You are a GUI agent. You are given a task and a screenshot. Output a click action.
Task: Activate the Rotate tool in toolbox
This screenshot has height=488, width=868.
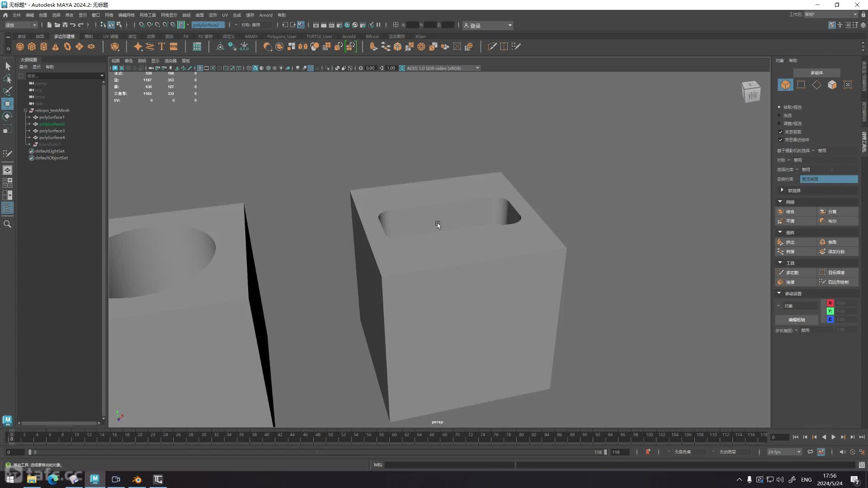(8, 117)
